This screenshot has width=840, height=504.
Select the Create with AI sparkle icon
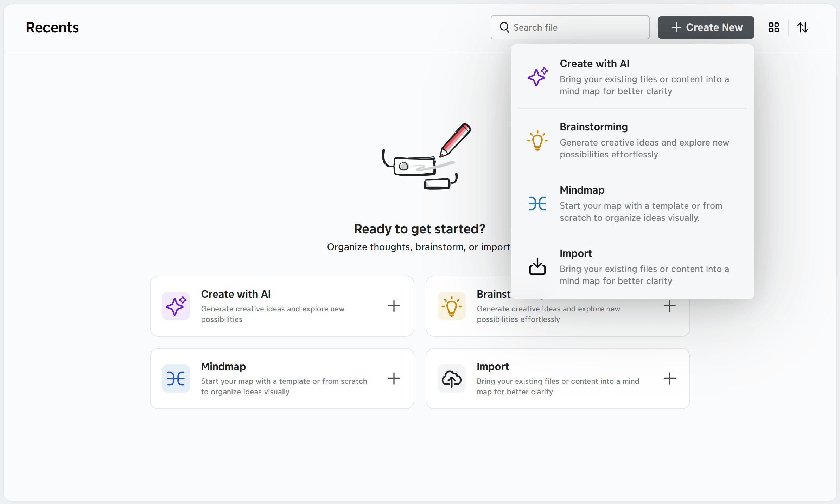point(537,77)
